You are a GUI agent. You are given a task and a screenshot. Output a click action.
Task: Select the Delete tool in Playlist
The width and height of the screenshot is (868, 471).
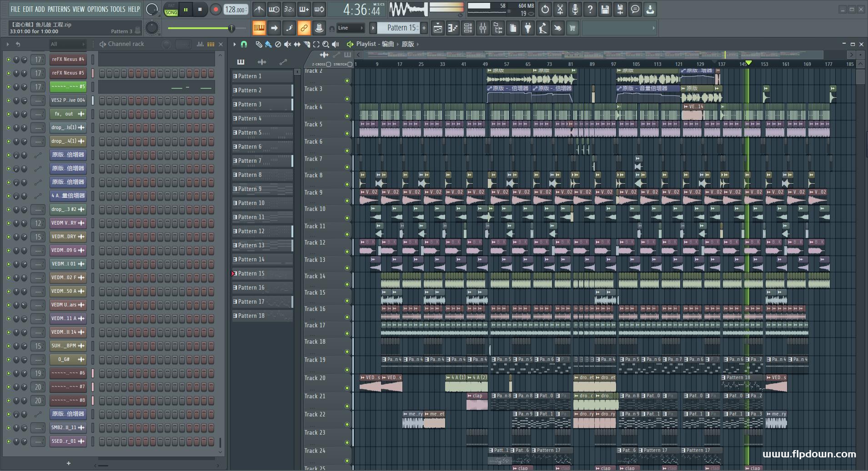pos(278,44)
